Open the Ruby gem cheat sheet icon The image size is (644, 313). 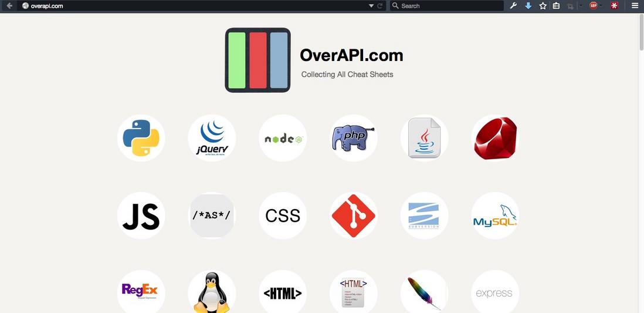[495, 138]
